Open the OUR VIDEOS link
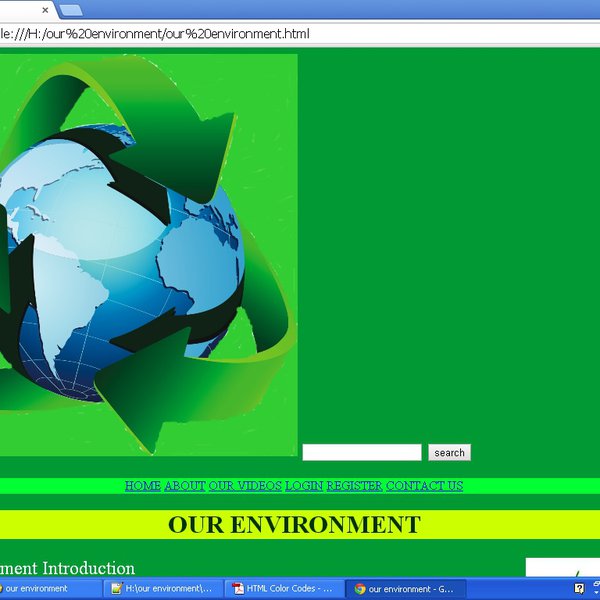Screen dimensions: 600x600 (245, 486)
